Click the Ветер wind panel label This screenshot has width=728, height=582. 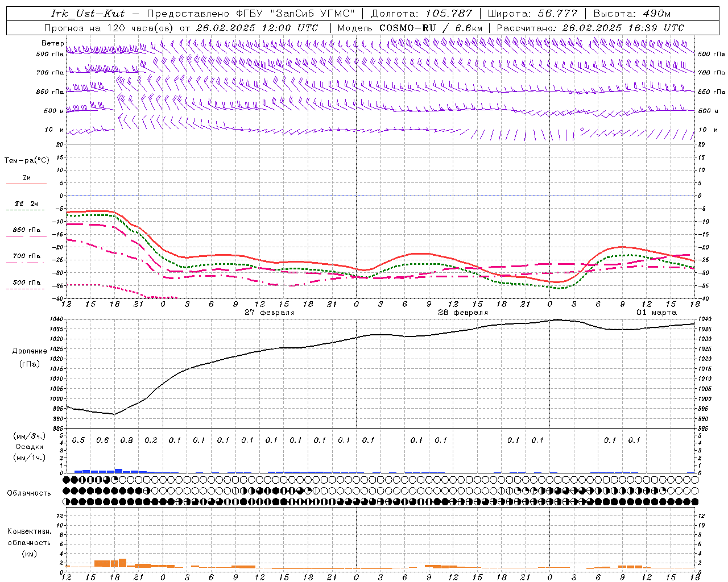[52, 43]
